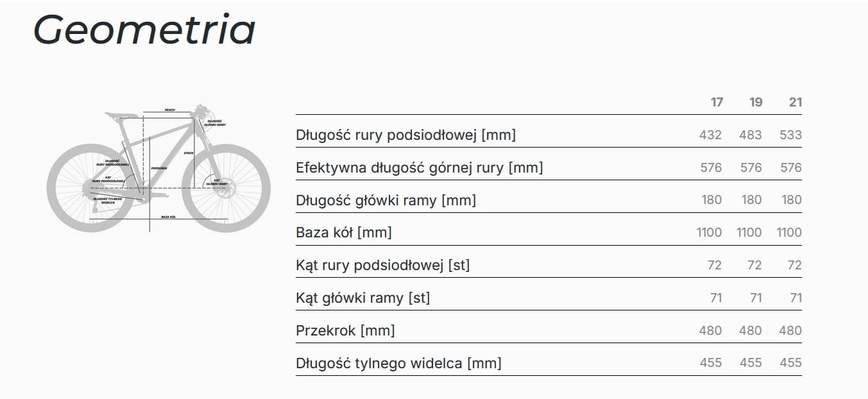Click the Kąt rury podsiodłowej row label

pos(382,265)
